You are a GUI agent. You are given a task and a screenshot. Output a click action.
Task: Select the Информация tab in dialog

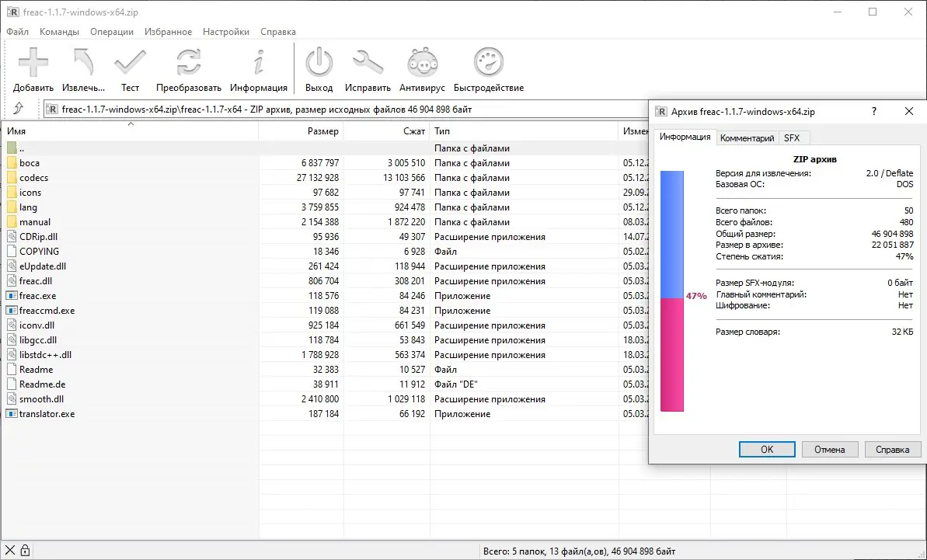click(685, 137)
